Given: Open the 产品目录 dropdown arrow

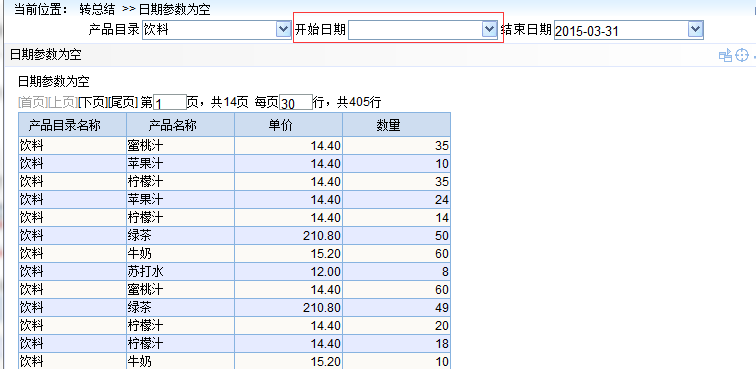Looking at the screenshot, I should pyautogui.click(x=284, y=30).
